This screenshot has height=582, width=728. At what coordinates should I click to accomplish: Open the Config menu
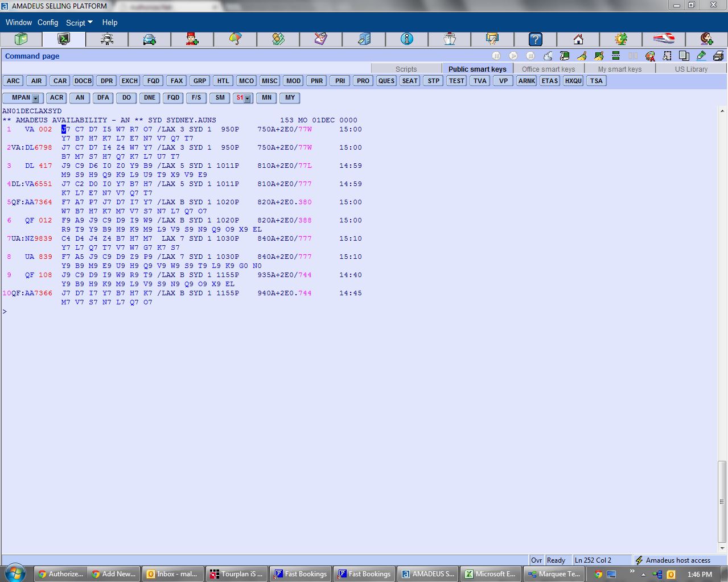coord(48,23)
